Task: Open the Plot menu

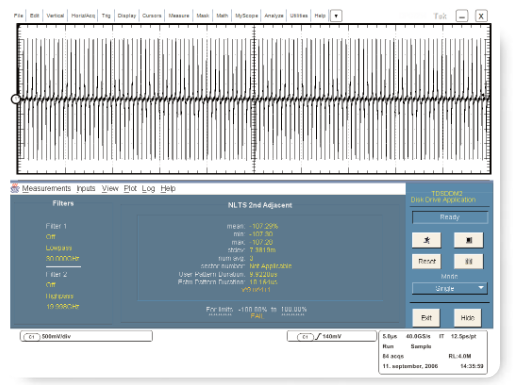Action: point(130,188)
